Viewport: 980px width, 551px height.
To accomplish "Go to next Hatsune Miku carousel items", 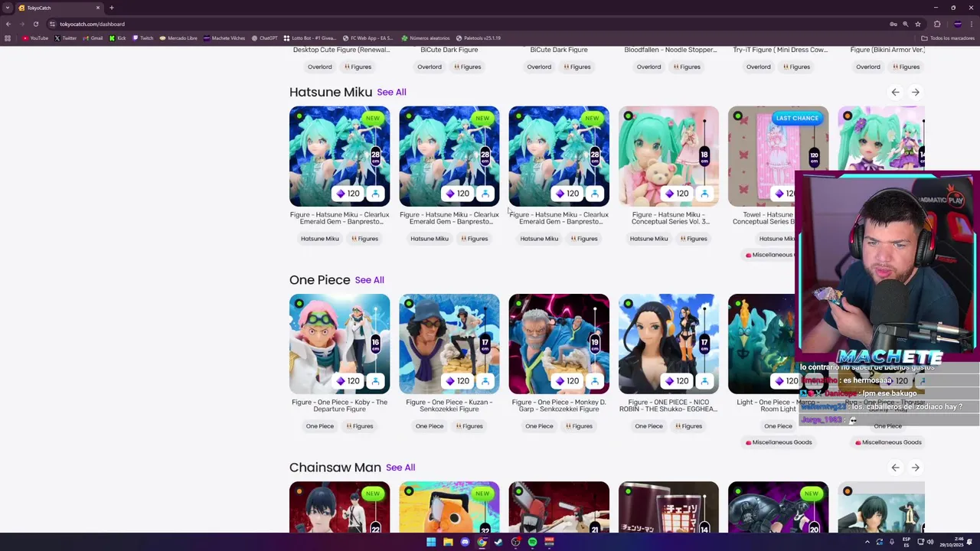I will click(915, 92).
